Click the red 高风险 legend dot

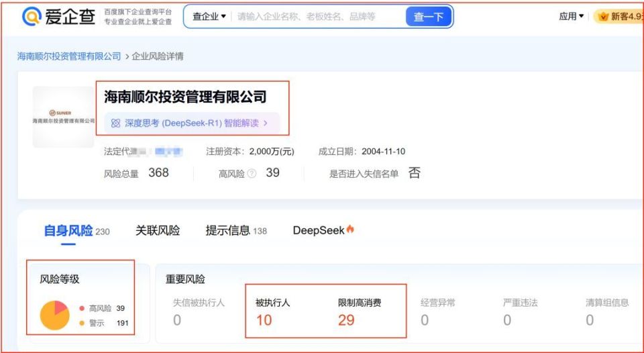(x=82, y=309)
